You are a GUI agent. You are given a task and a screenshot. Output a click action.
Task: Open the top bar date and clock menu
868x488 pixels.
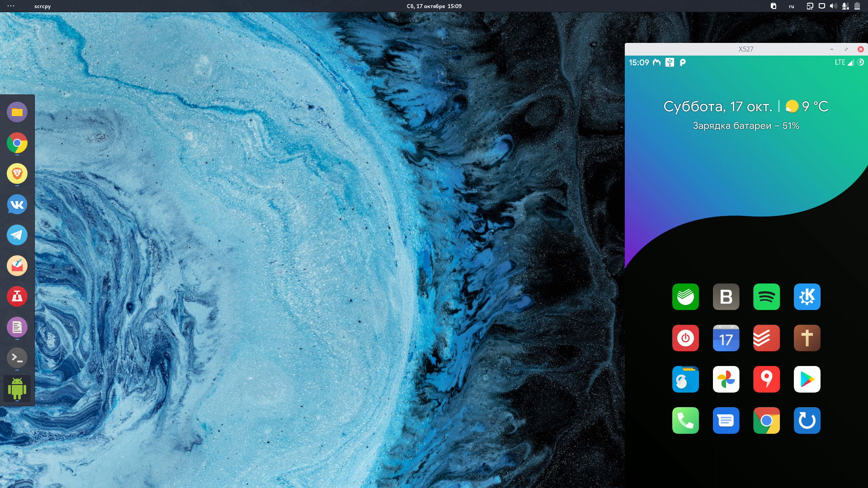(x=434, y=6)
